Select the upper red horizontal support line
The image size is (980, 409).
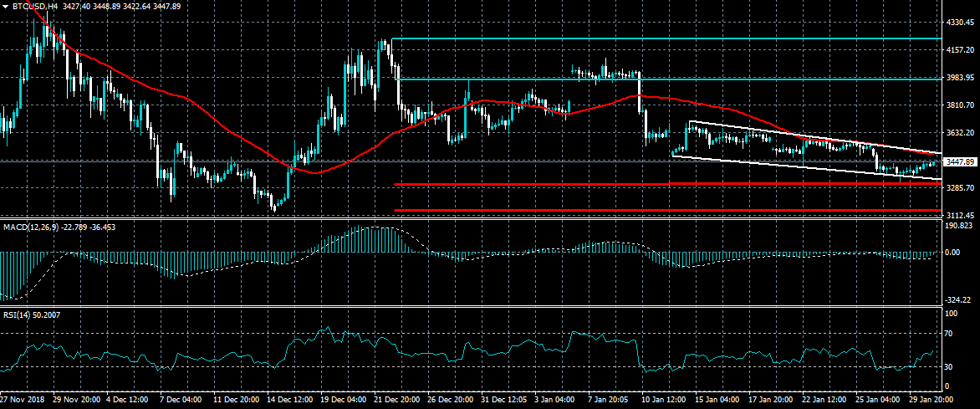pos(668,184)
